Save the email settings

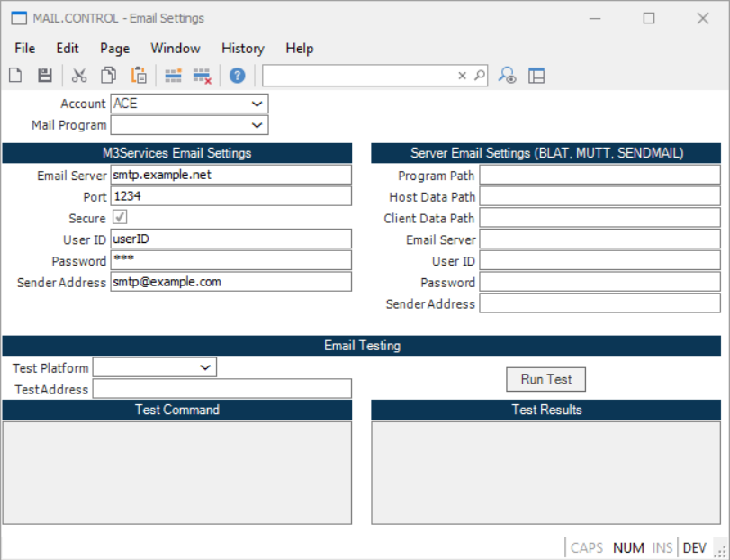(x=44, y=75)
